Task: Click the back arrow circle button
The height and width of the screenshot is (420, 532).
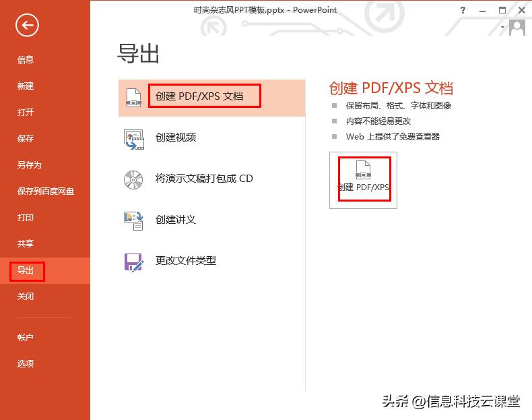Action: pos(27,25)
